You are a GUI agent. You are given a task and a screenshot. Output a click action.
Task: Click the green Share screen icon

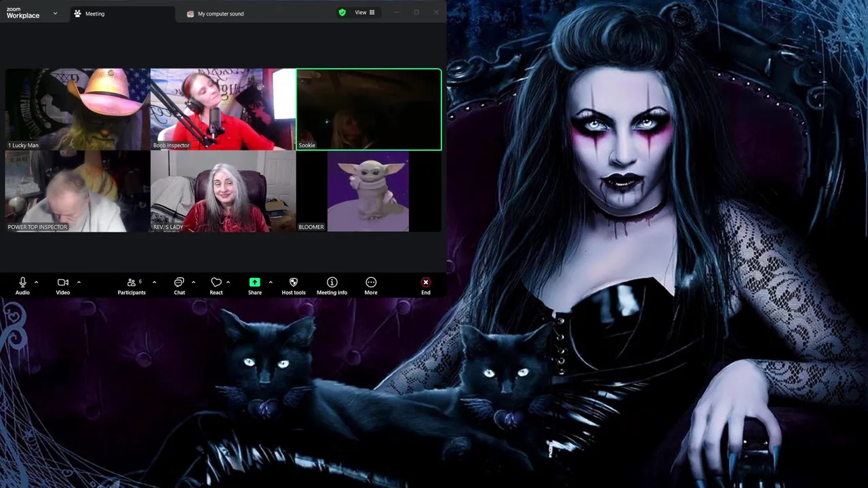255,282
